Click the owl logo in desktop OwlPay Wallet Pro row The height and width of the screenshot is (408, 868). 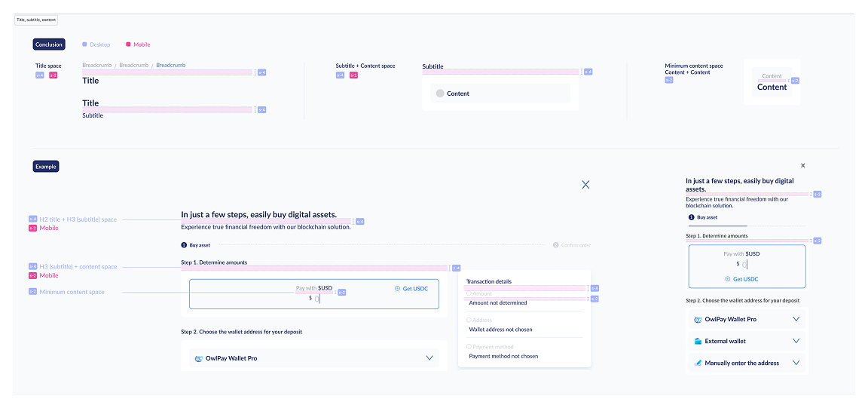[199, 358]
